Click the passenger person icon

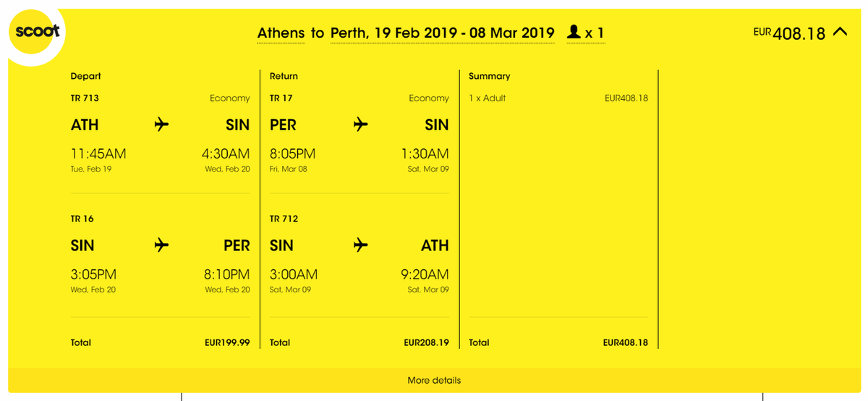[574, 33]
